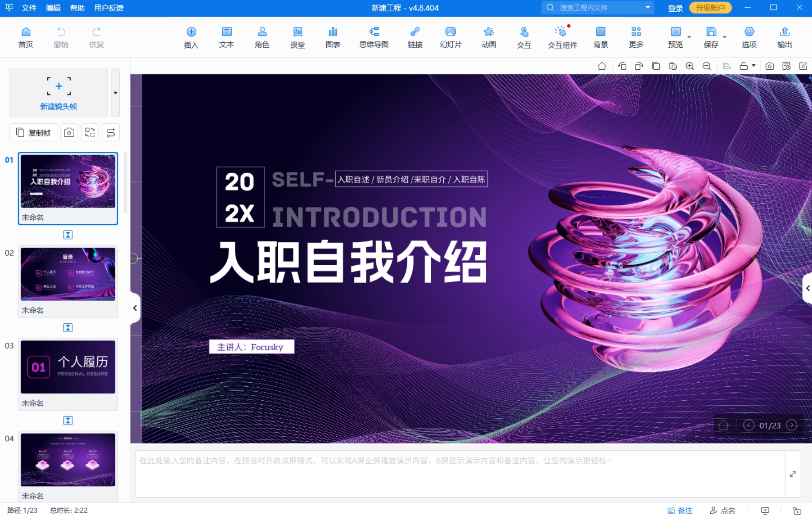Open the 角色 character tool

[x=262, y=37]
